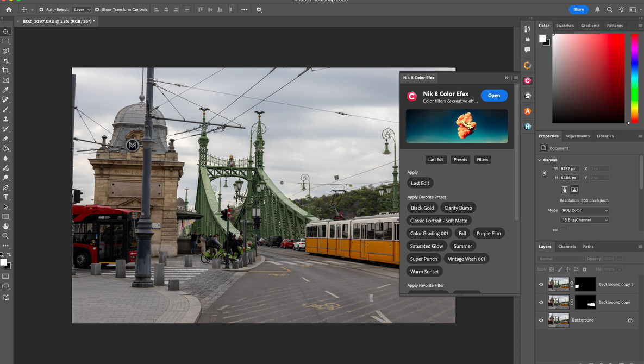Open the Auto-Select Layer dropdown

(82, 9)
